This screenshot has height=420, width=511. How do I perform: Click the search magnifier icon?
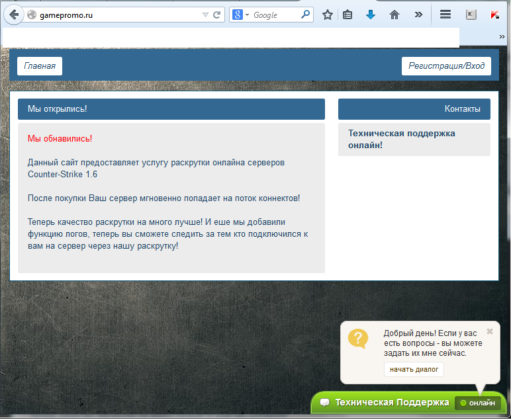[x=305, y=15]
